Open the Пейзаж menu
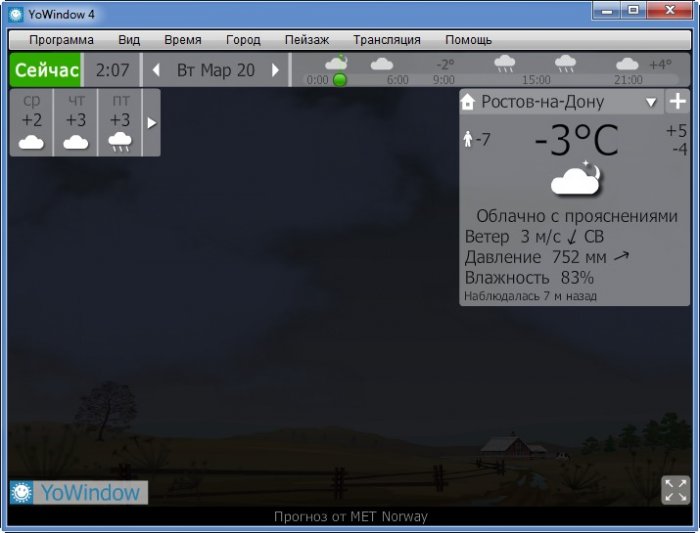Screen dimensions: 700x533 click(x=307, y=40)
